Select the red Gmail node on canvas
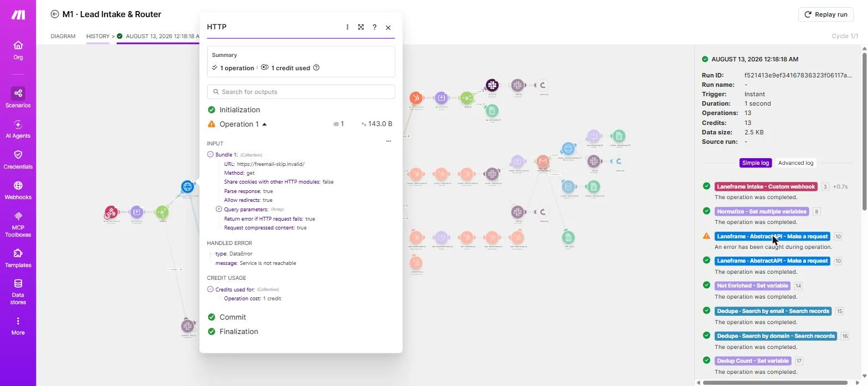 [543, 161]
